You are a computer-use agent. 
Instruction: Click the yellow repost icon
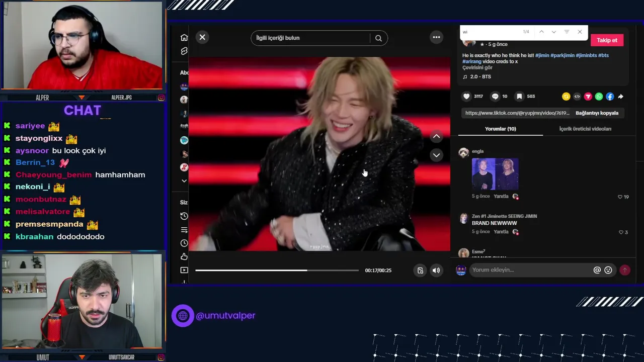566,97
